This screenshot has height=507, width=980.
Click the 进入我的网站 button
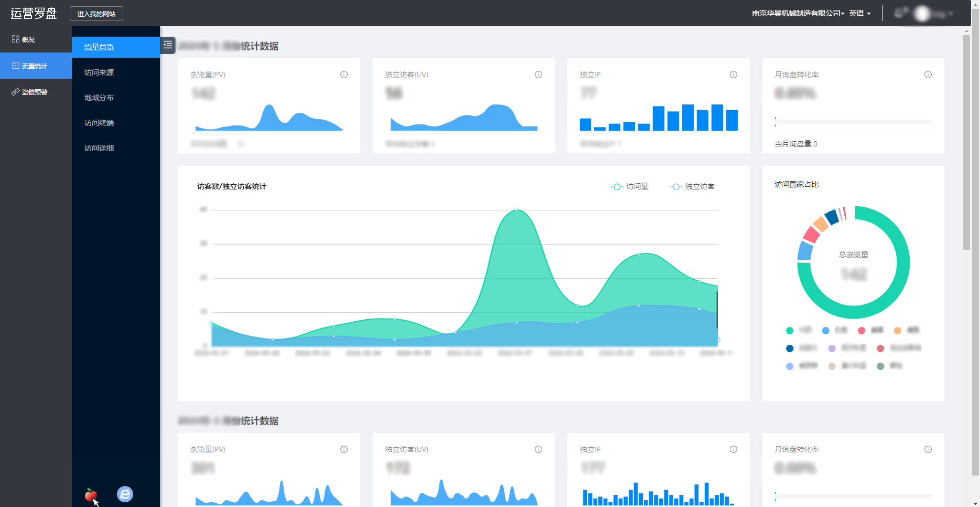[96, 14]
